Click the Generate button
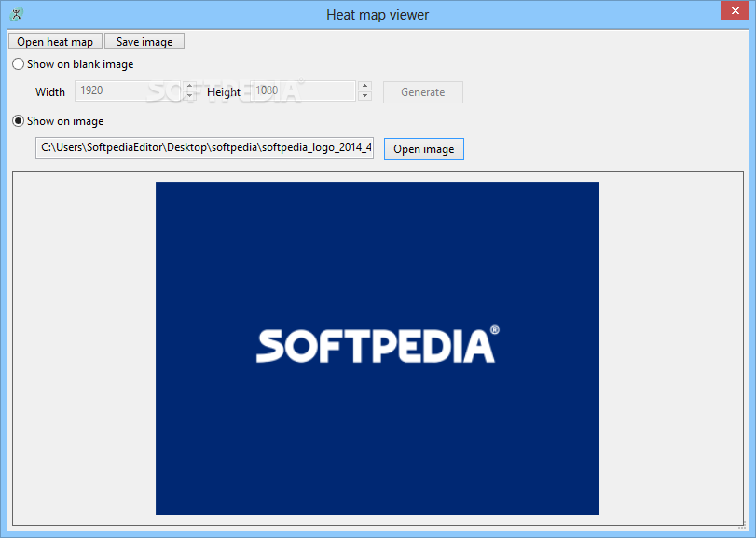The height and width of the screenshot is (538, 756). click(x=423, y=92)
